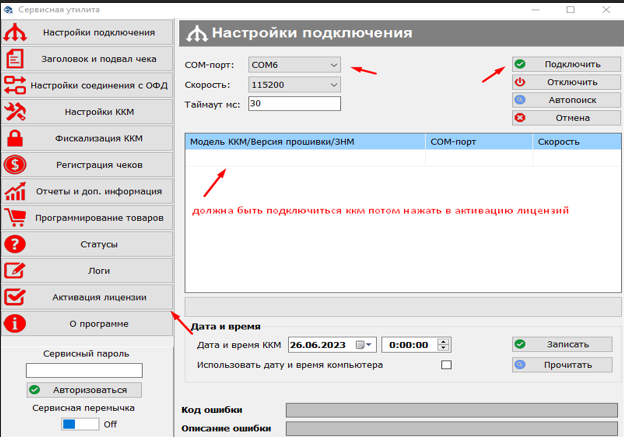Enable using computer date and time checkbox
Viewport: 624px width, 437px height.
click(446, 365)
